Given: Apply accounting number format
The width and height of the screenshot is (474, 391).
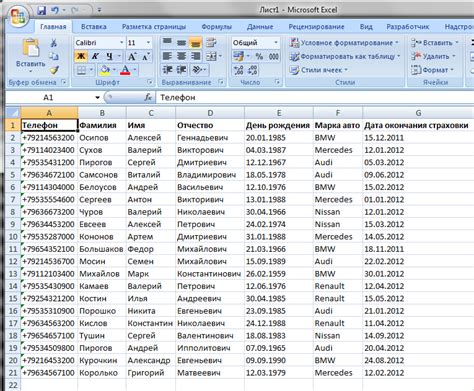Looking at the screenshot, I should click(238, 56).
